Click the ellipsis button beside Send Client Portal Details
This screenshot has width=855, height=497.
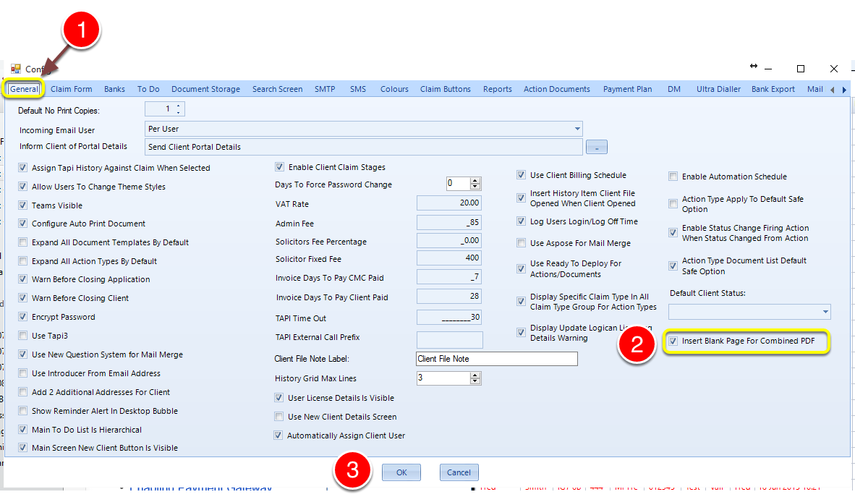(597, 147)
